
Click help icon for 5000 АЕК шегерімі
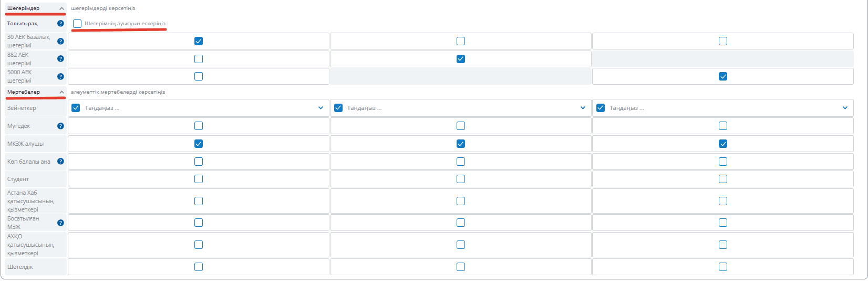(x=60, y=76)
